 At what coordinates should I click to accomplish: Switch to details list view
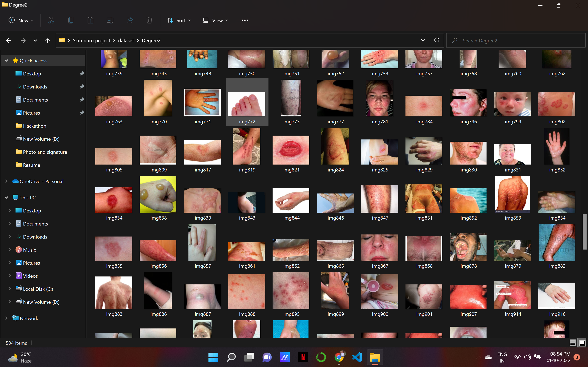[573, 343]
